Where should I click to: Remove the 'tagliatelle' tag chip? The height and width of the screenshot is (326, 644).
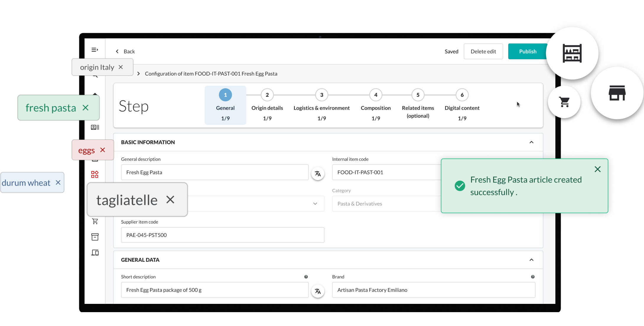(x=170, y=200)
